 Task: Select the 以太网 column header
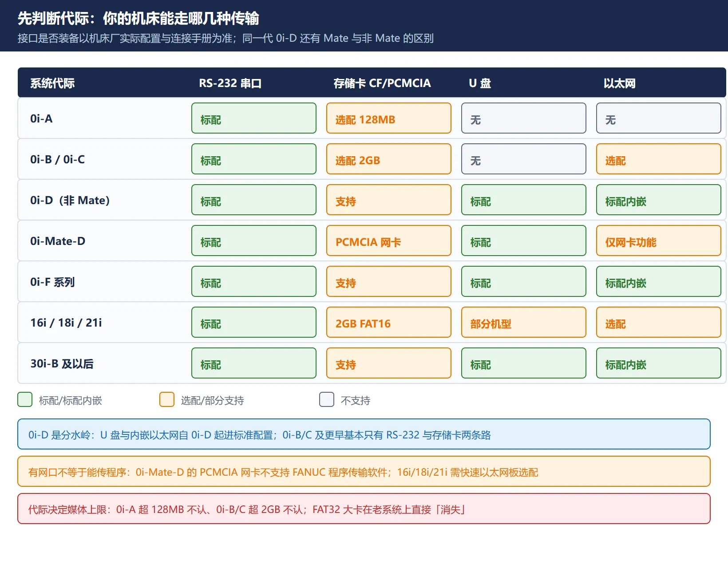pyautogui.click(x=620, y=83)
